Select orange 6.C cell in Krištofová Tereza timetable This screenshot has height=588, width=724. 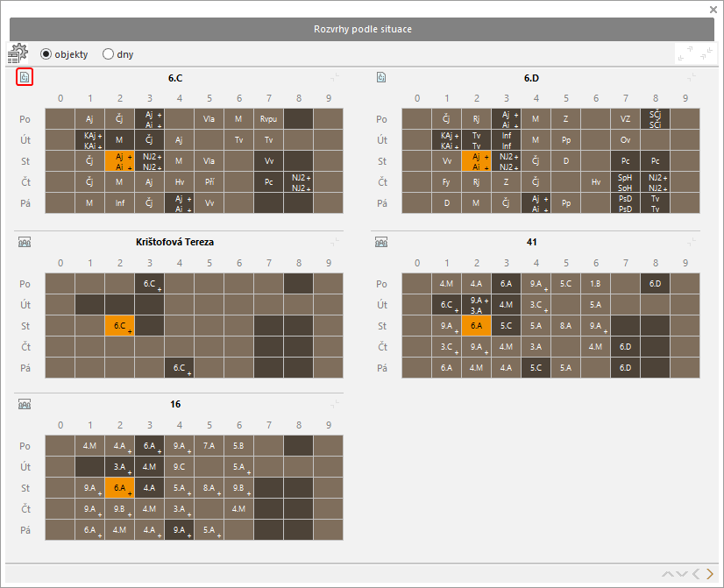point(119,326)
